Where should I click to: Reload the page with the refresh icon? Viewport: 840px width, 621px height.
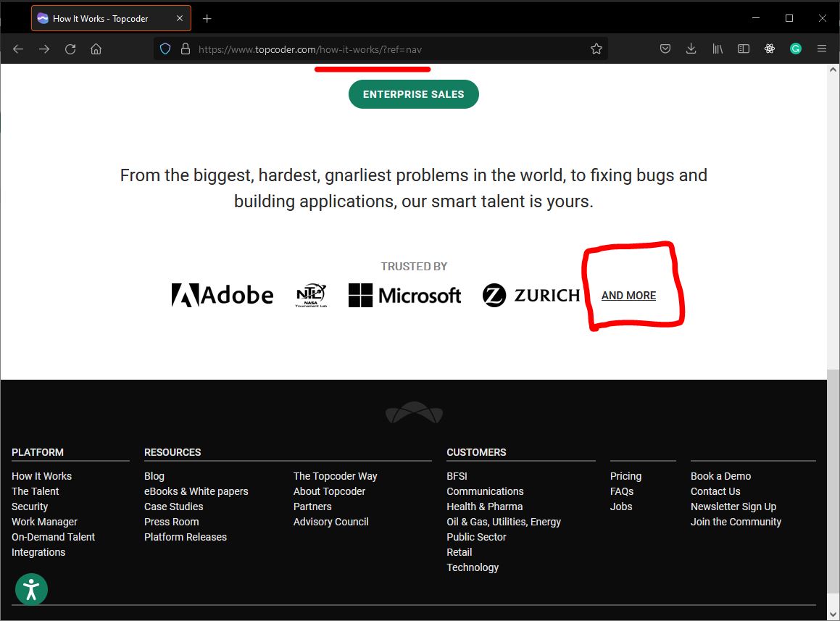click(x=70, y=49)
